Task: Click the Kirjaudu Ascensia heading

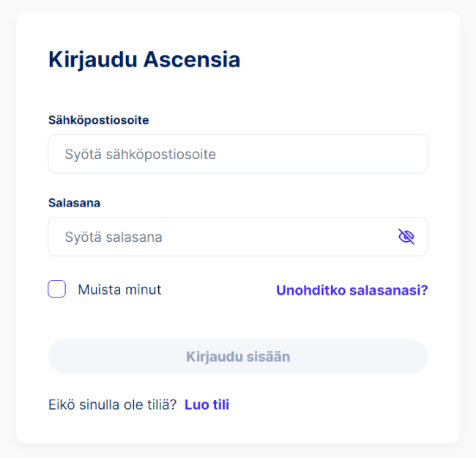Action: click(144, 59)
